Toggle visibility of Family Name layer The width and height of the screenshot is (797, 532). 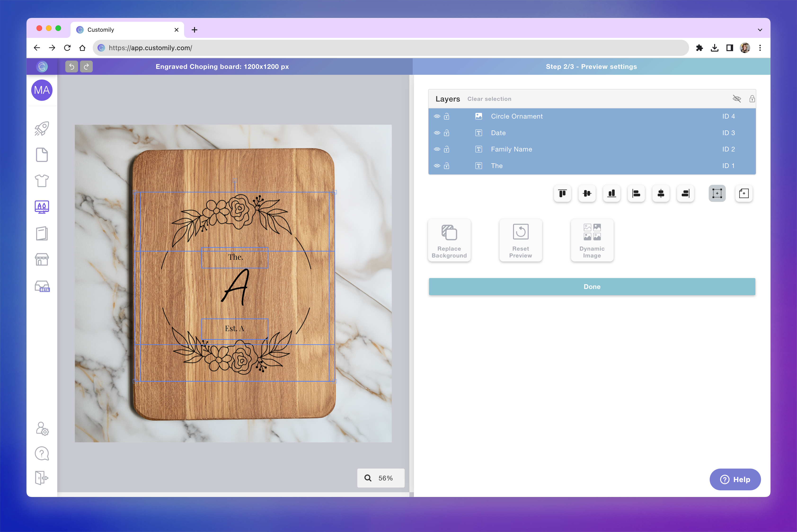(x=437, y=149)
